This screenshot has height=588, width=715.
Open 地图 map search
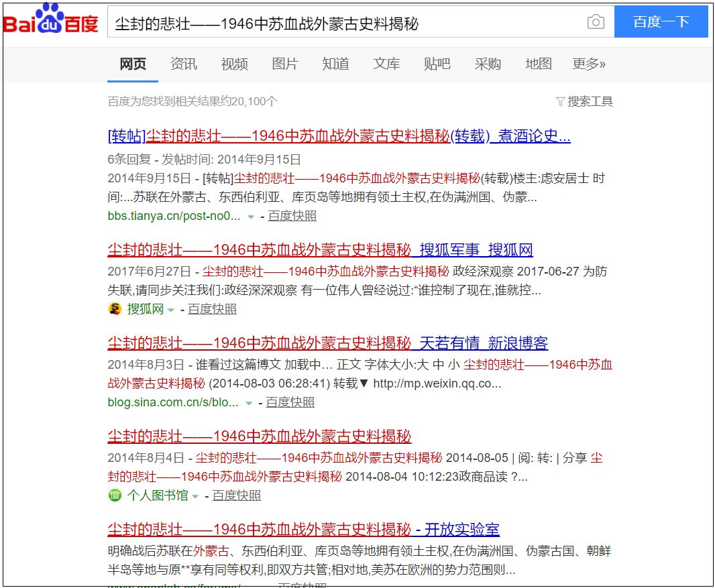click(x=538, y=64)
